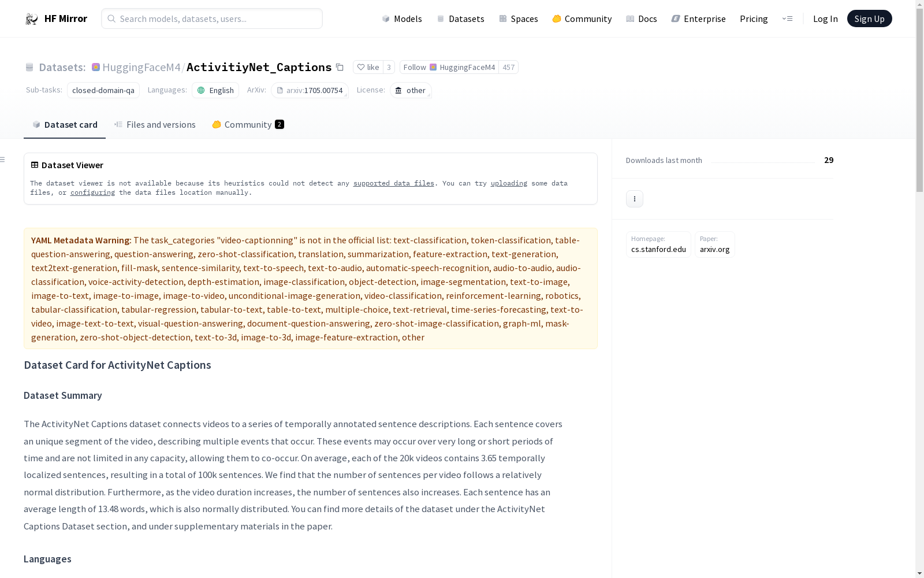Click the 'Dataset Viewer' title text

point(72,165)
